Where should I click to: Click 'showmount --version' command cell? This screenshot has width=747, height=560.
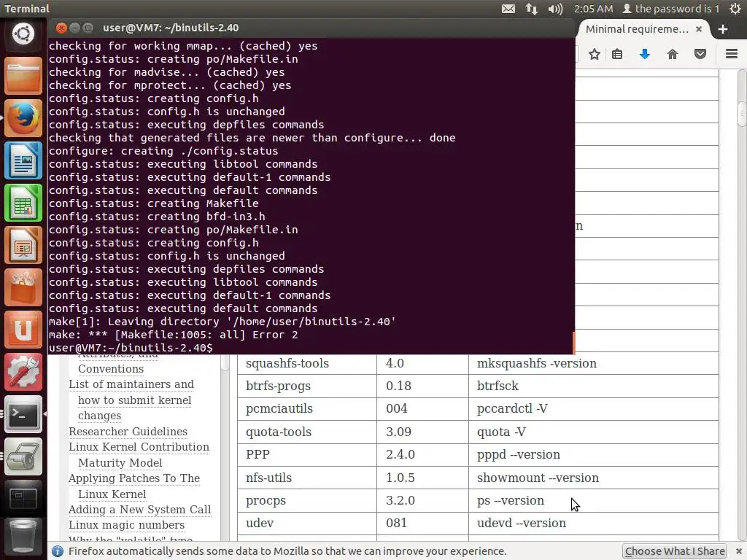pos(594,478)
